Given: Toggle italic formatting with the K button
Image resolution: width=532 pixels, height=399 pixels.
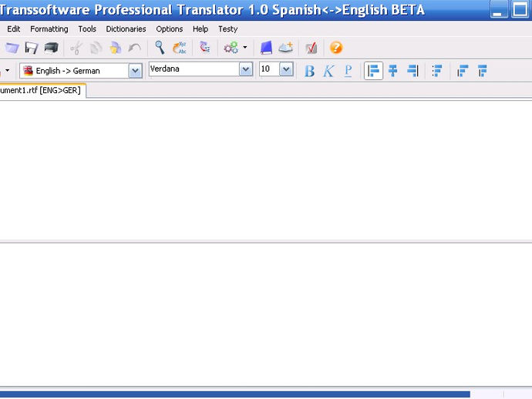Looking at the screenshot, I should (328, 71).
